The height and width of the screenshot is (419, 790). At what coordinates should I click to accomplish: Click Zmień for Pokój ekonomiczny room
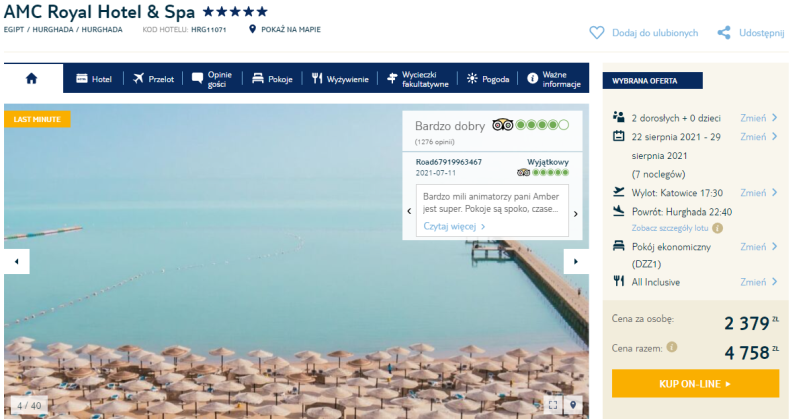click(x=759, y=247)
